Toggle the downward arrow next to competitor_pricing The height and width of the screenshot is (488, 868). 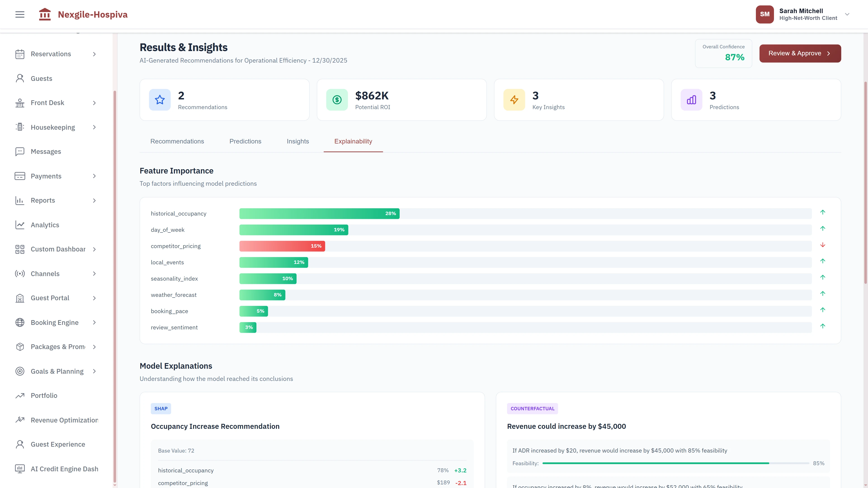[x=823, y=245]
